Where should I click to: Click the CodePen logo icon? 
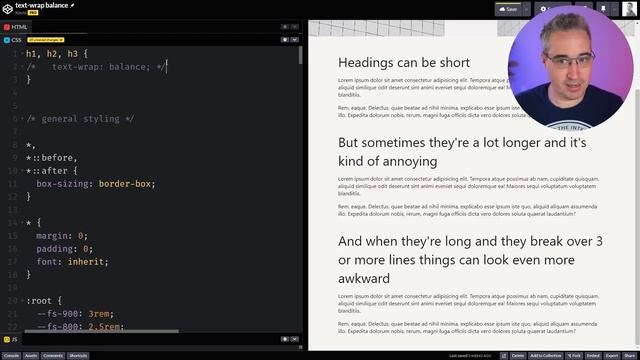tap(7, 9)
